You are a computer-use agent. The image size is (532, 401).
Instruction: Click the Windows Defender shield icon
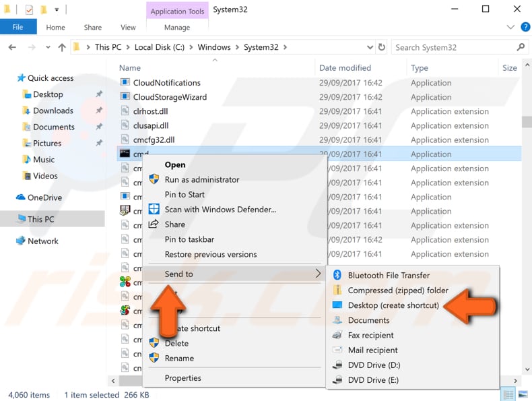154,209
